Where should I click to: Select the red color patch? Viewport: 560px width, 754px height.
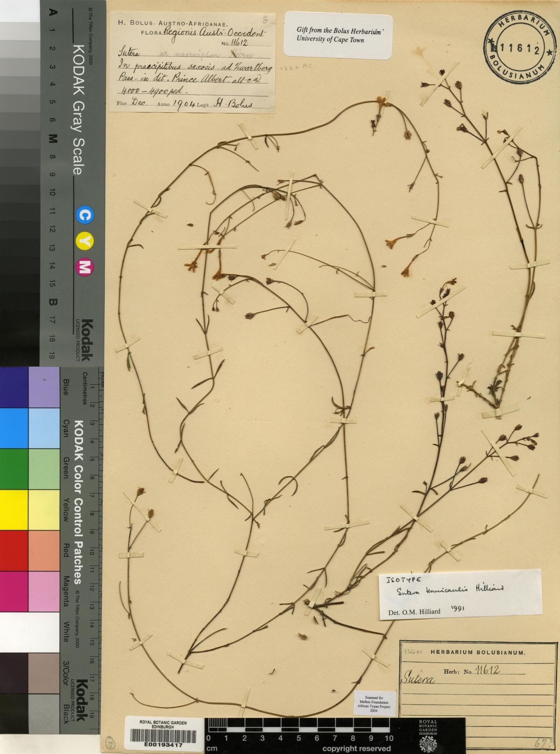[14, 551]
